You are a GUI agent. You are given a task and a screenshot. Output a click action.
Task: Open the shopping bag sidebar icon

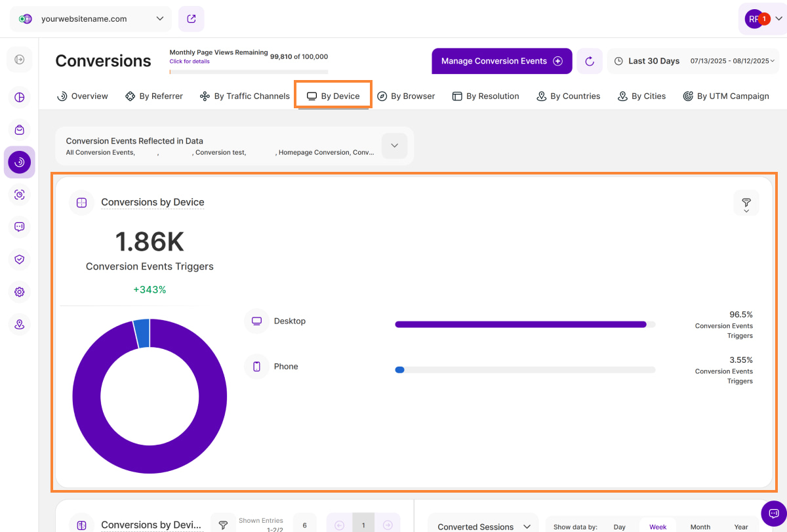pyautogui.click(x=20, y=130)
